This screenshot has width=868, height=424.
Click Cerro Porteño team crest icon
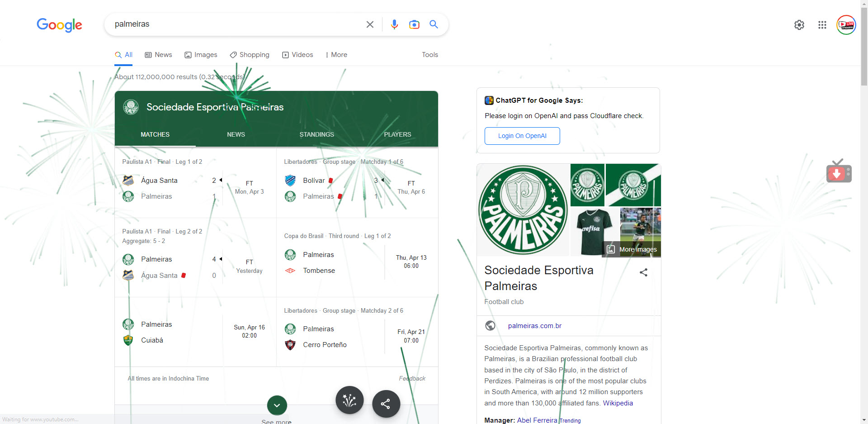(290, 345)
